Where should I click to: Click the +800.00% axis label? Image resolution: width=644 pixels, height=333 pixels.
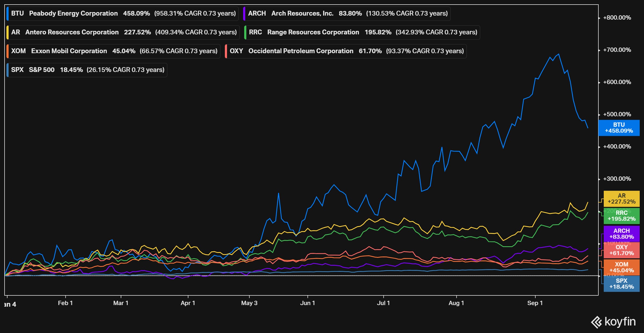point(617,18)
